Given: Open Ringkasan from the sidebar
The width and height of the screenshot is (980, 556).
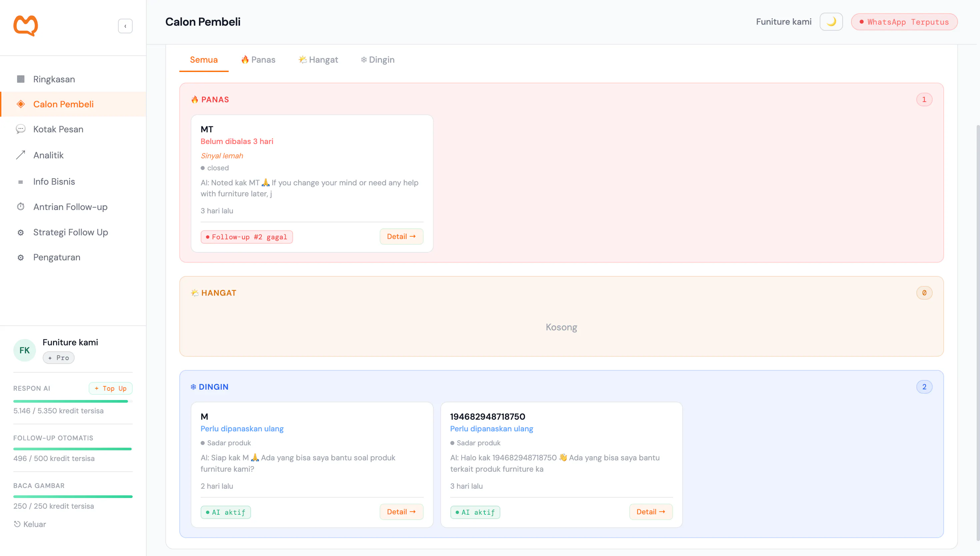Looking at the screenshot, I should [x=73, y=79].
